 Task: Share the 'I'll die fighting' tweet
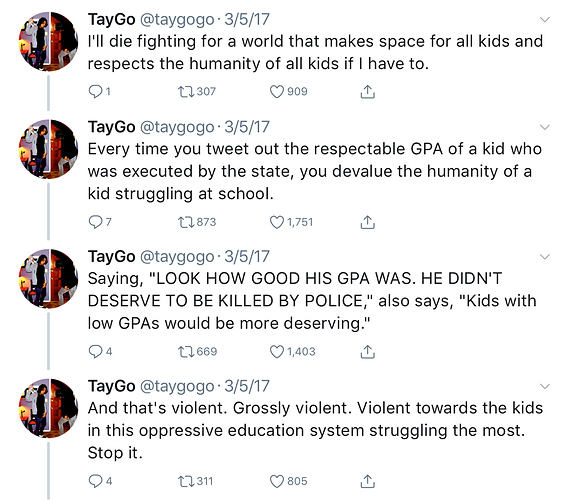point(367,92)
